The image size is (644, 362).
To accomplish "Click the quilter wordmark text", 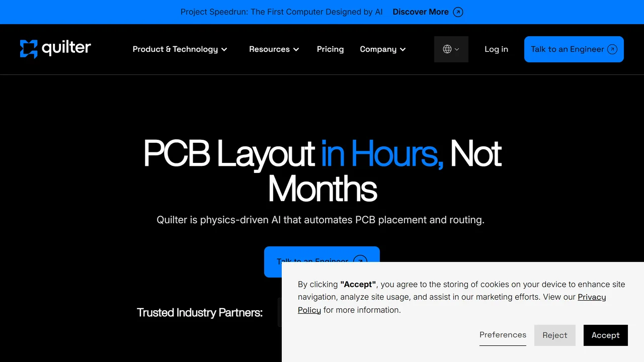I will tap(66, 48).
